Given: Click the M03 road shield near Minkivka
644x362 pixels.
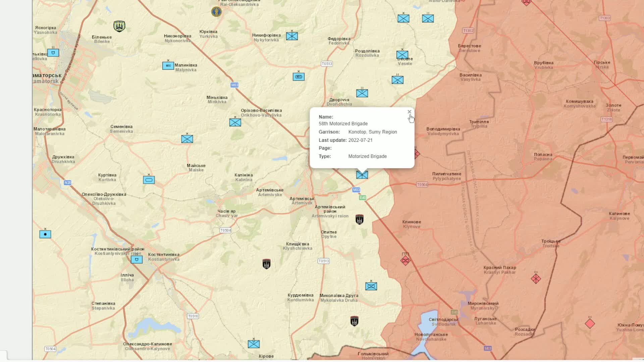Looking at the screenshot, I should (234, 85).
